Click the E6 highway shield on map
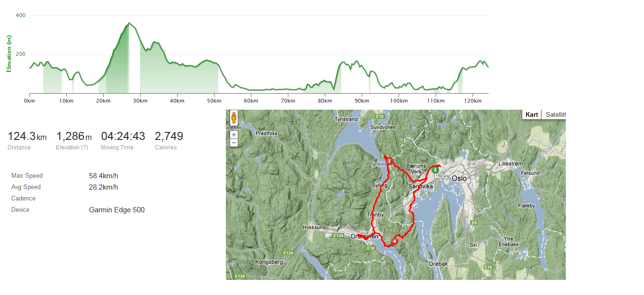Image resolution: width=644 pixels, height=295 pixels. point(474,223)
